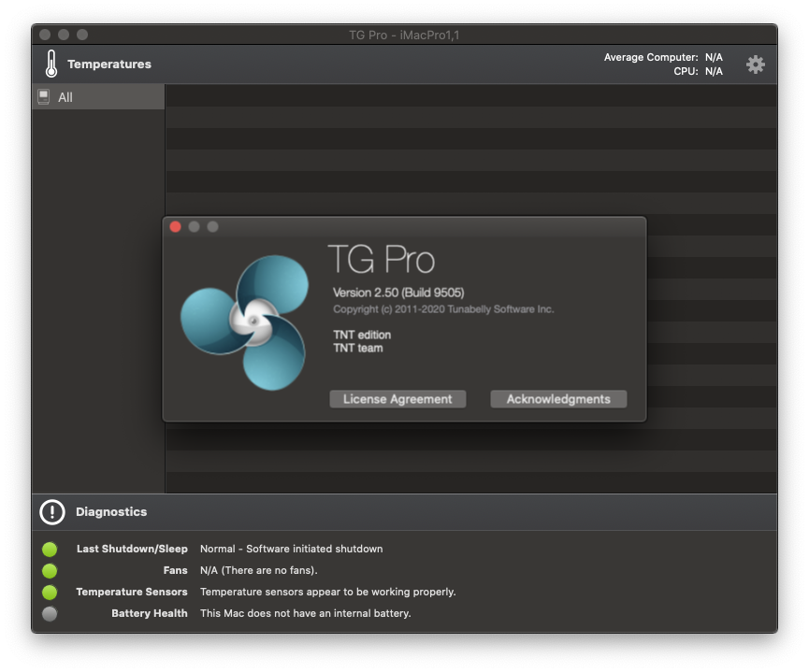The image size is (809, 672).
Task: Click 'Normal - Software initiated shutdown' text
Action: 292,549
